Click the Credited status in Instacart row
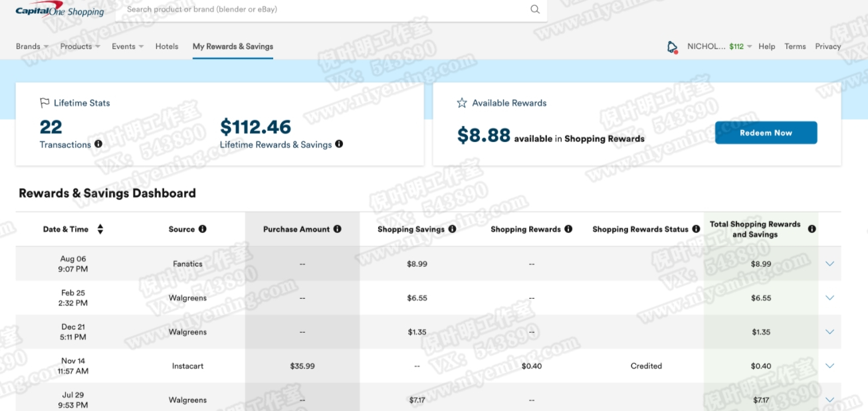Image resolution: width=868 pixels, height=411 pixels. click(647, 366)
